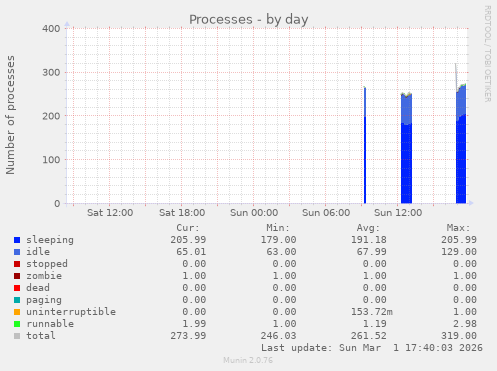The height and width of the screenshot is (371, 497).
Task: Click idle average value 67.99
Action: point(372,252)
